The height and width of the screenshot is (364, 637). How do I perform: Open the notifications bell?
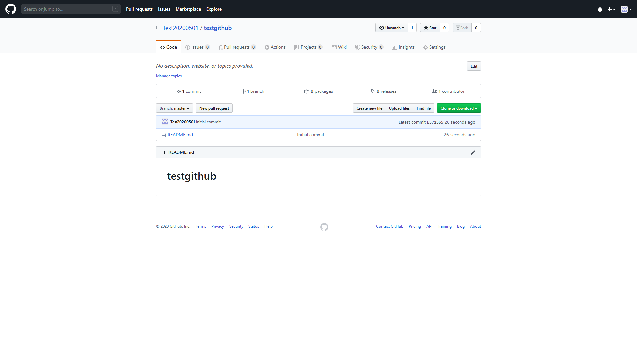click(600, 9)
